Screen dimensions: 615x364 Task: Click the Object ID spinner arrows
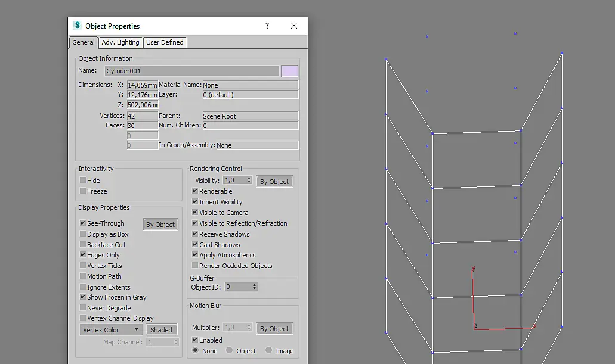click(255, 287)
